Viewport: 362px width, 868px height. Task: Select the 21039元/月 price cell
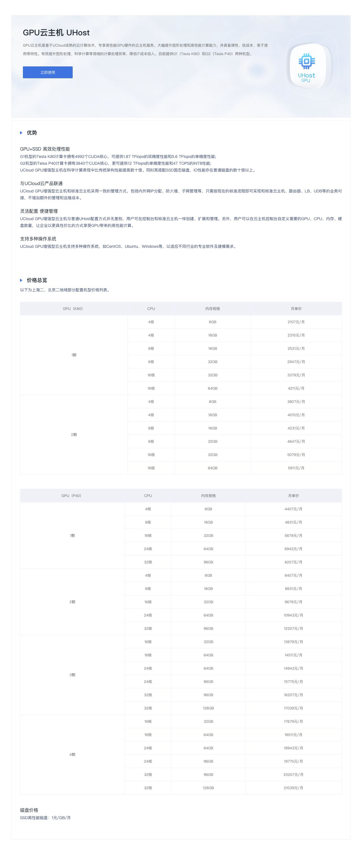coord(293,788)
